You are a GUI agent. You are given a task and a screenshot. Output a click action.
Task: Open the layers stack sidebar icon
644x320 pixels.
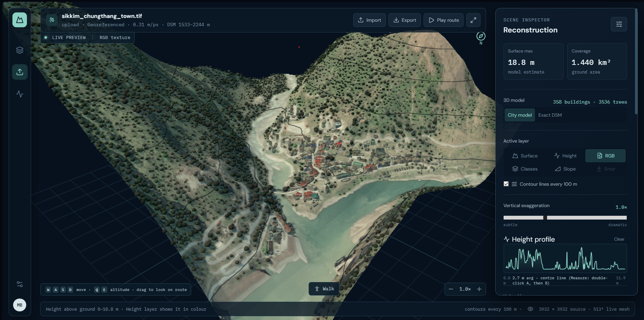(x=20, y=50)
